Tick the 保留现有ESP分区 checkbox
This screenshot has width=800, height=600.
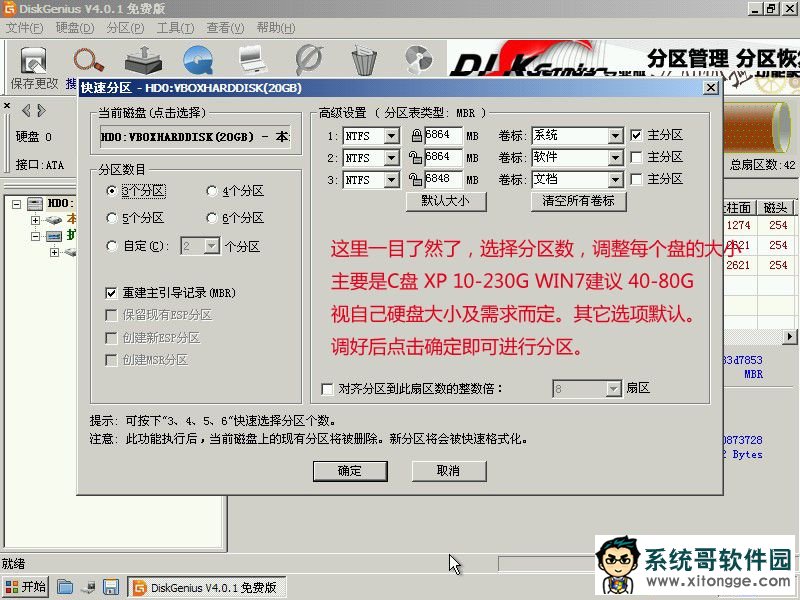[111, 315]
